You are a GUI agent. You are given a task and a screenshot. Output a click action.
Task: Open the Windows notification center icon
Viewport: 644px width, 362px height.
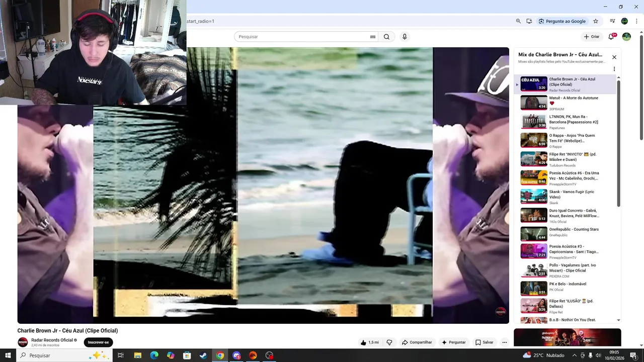(x=633, y=355)
